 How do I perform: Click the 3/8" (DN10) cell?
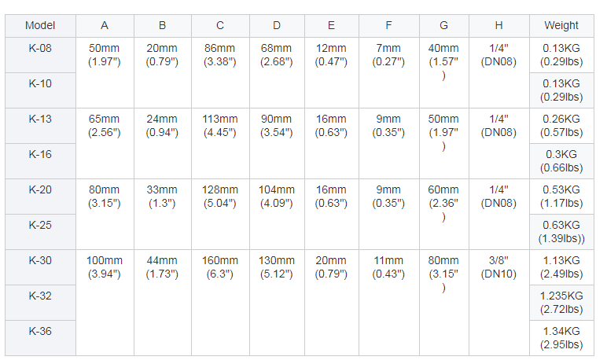coord(498,267)
